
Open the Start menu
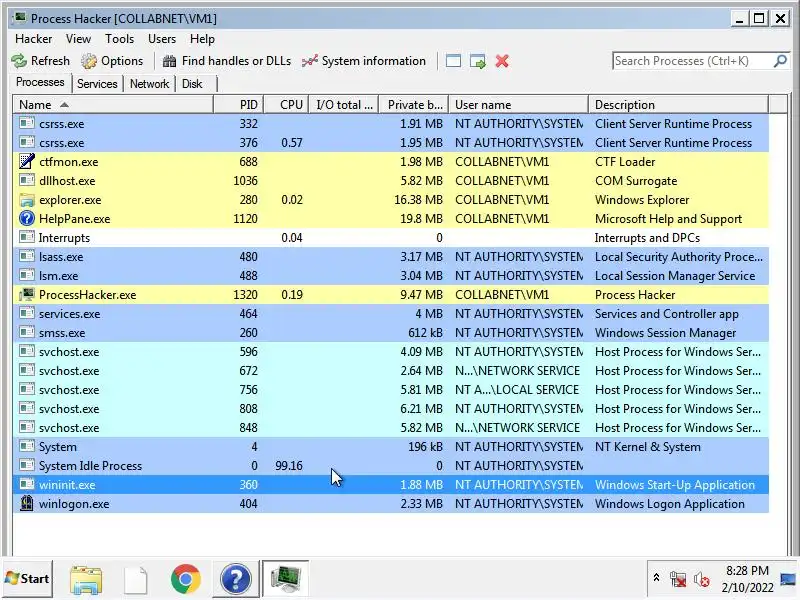coord(28,579)
